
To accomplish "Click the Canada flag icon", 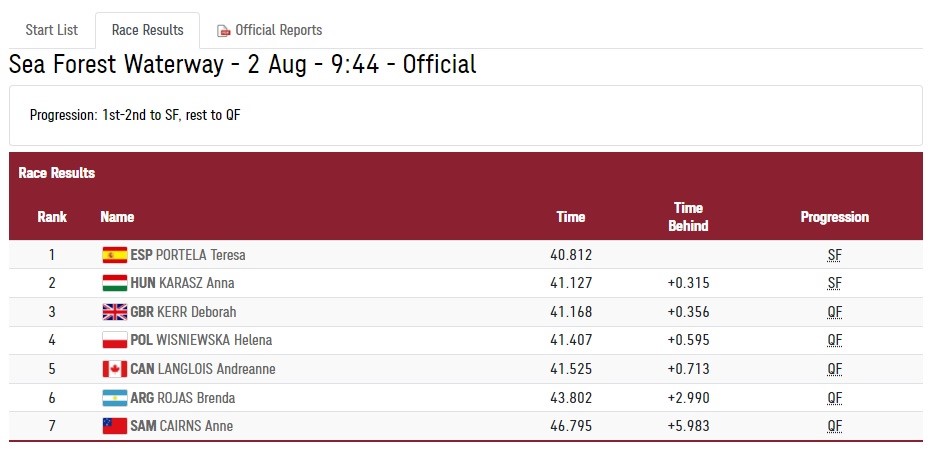I will [x=114, y=369].
